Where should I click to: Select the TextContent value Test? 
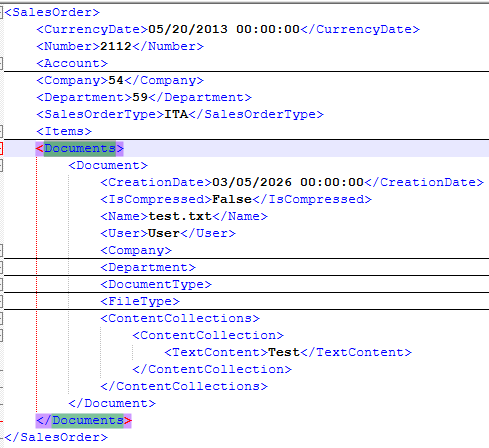click(x=284, y=352)
